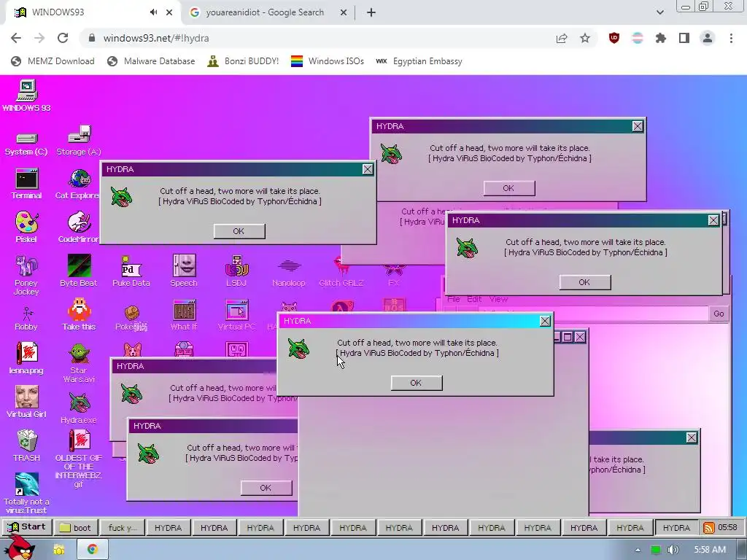Launch the Terminal desktop icon

26,184
